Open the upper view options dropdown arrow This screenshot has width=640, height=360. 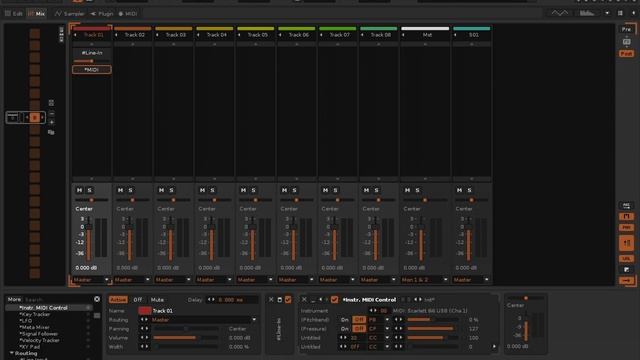pyautogui.click(x=607, y=13)
